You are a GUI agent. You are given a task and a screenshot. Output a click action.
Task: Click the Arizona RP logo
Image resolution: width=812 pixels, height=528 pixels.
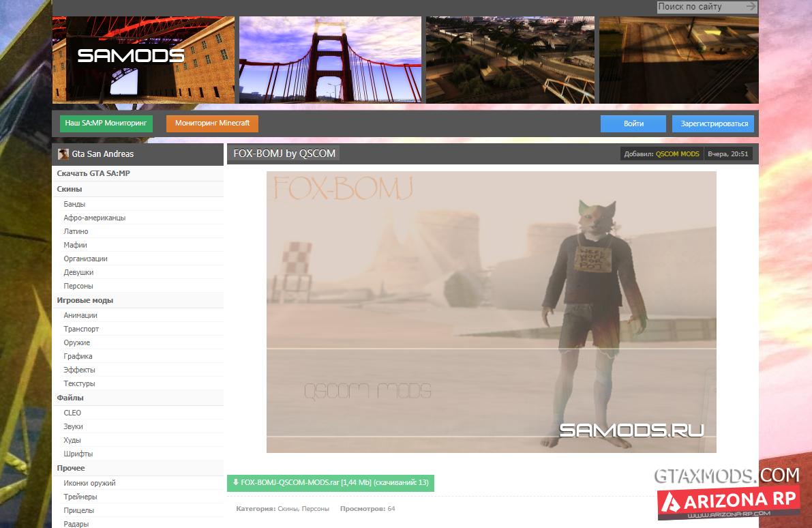(x=729, y=503)
